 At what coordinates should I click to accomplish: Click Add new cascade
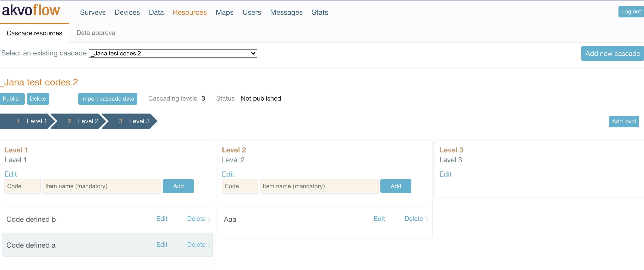pos(612,53)
